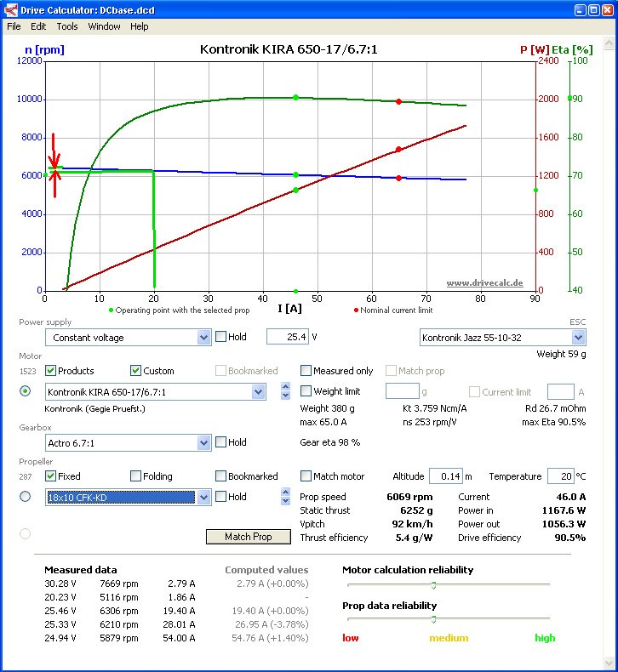Click the Temperature input field
The width and height of the screenshot is (618, 672).
(560, 476)
